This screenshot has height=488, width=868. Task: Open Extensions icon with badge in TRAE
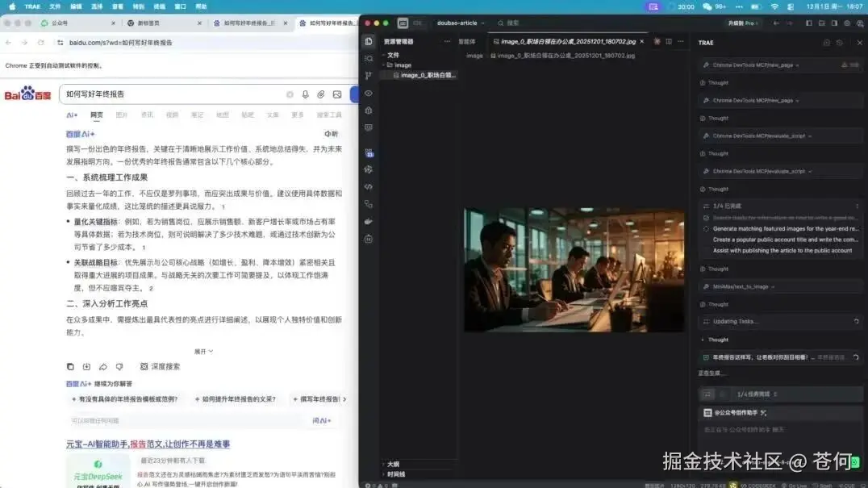pyautogui.click(x=369, y=152)
